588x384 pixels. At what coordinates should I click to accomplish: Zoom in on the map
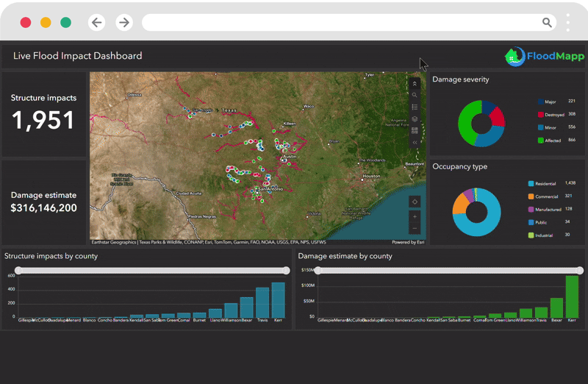[415, 216]
